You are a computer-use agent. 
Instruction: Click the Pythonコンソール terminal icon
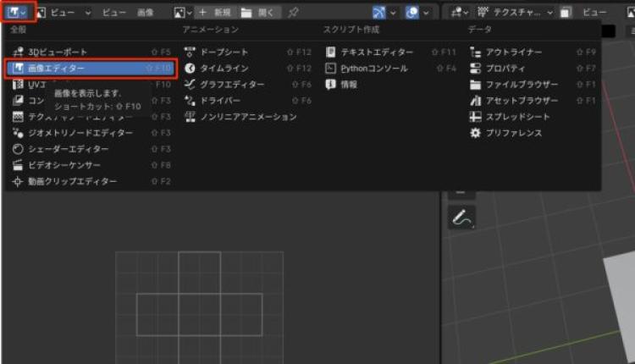click(331, 68)
